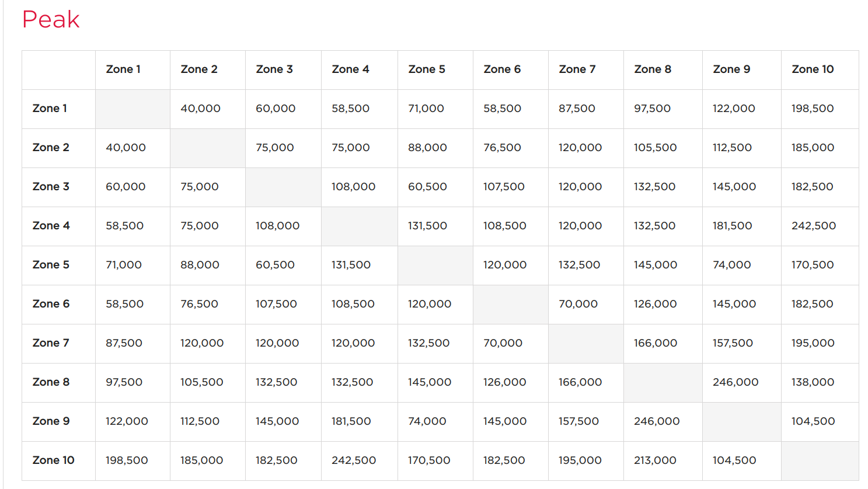Viewport: 868px width, 489px height.
Task: Click the 242,500 value in Zone 4 row
Action: (813, 226)
